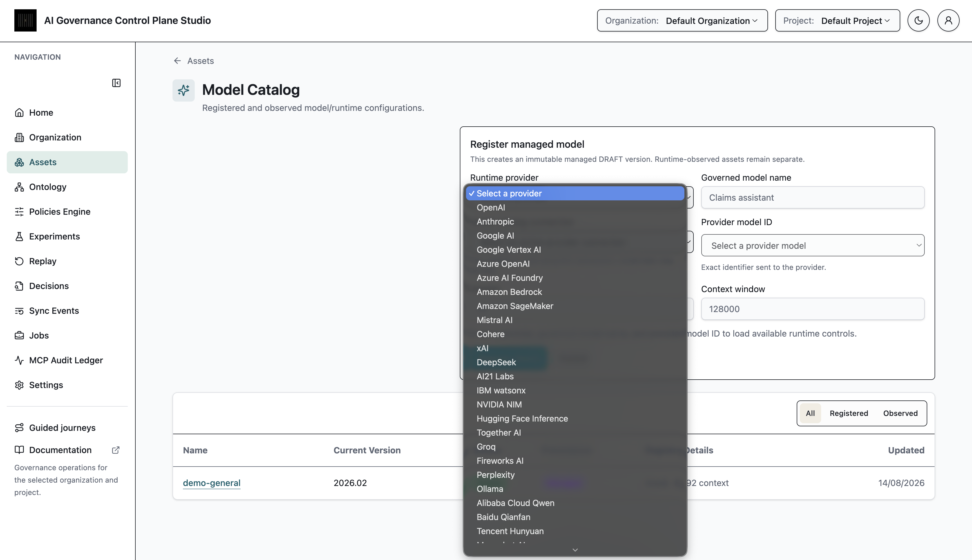Click the Guided journeys route icon
Screen dimensions: 972x560
(x=19, y=428)
